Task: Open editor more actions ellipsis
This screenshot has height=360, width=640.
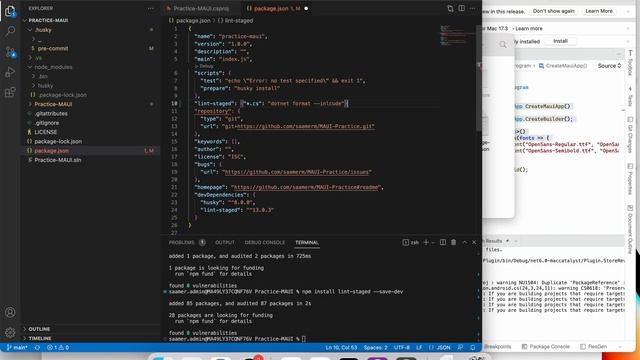Action: [x=472, y=8]
